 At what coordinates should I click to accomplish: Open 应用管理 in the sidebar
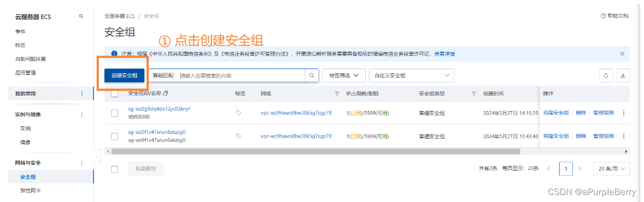point(25,73)
